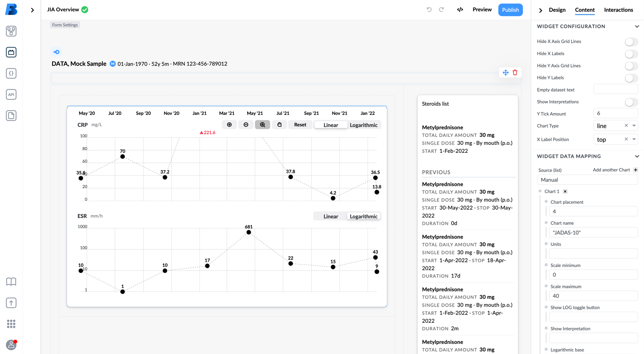Toggle Hide Y Axis Grid Lines
The width and height of the screenshot is (644, 354).
(632, 66)
